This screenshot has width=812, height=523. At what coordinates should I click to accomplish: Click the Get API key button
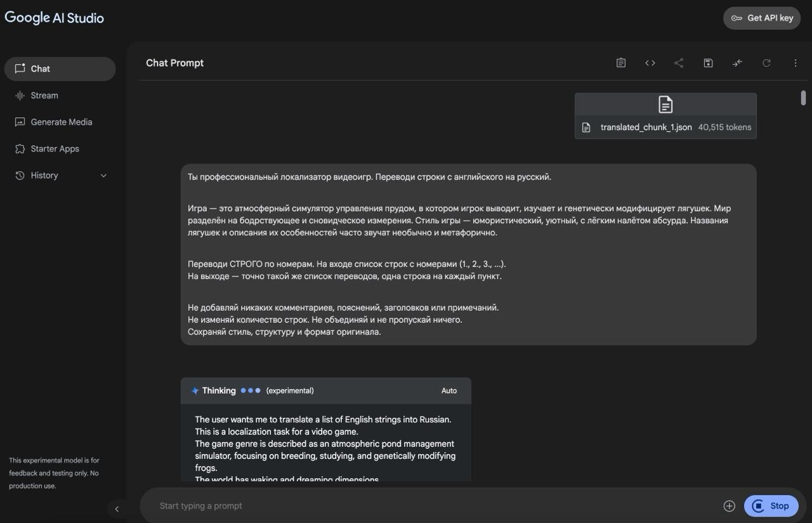coord(762,18)
